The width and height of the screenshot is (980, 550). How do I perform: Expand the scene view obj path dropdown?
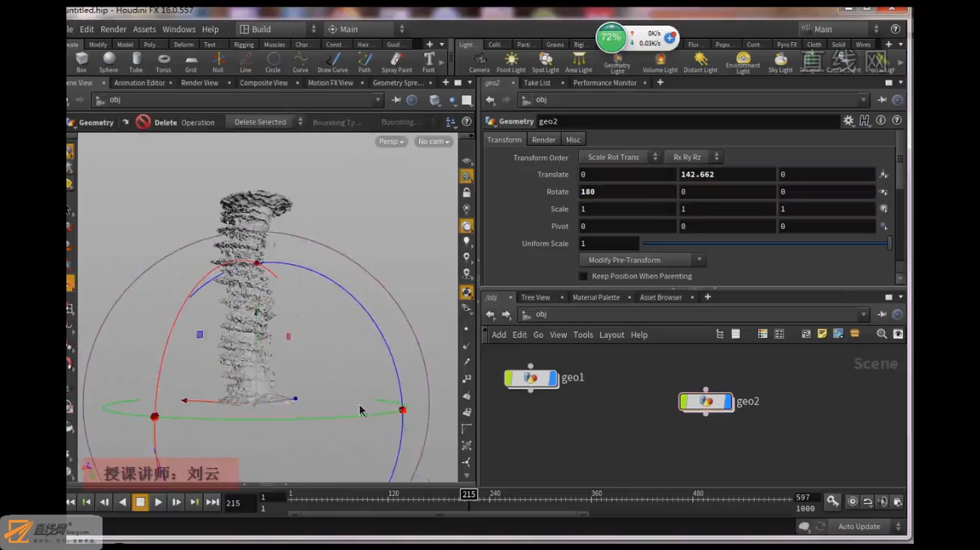pyautogui.click(x=378, y=100)
